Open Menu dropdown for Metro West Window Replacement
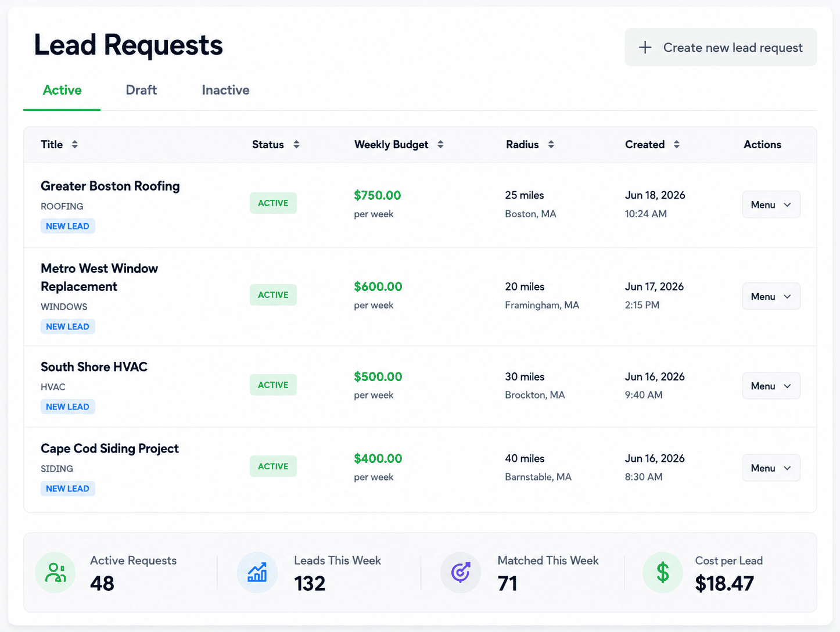Image resolution: width=840 pixels, height=632 pixels. pyautogui.click(x=771, y=296)
